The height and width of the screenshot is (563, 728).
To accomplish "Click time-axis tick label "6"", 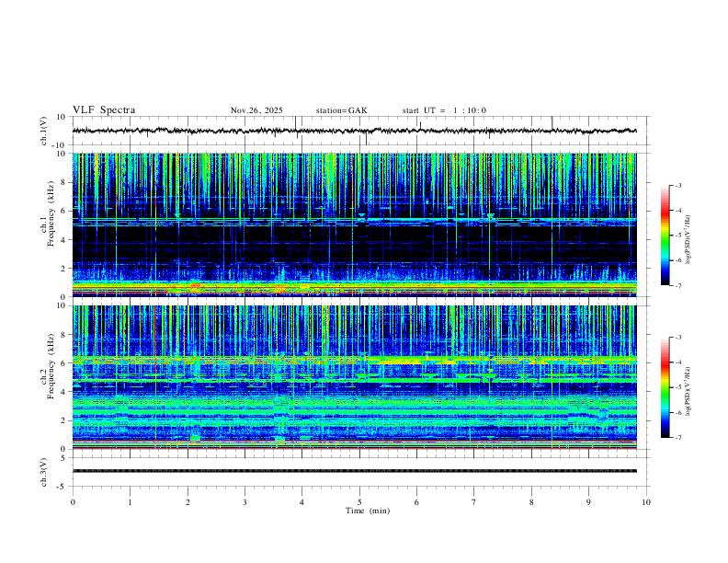I will 416,502.
